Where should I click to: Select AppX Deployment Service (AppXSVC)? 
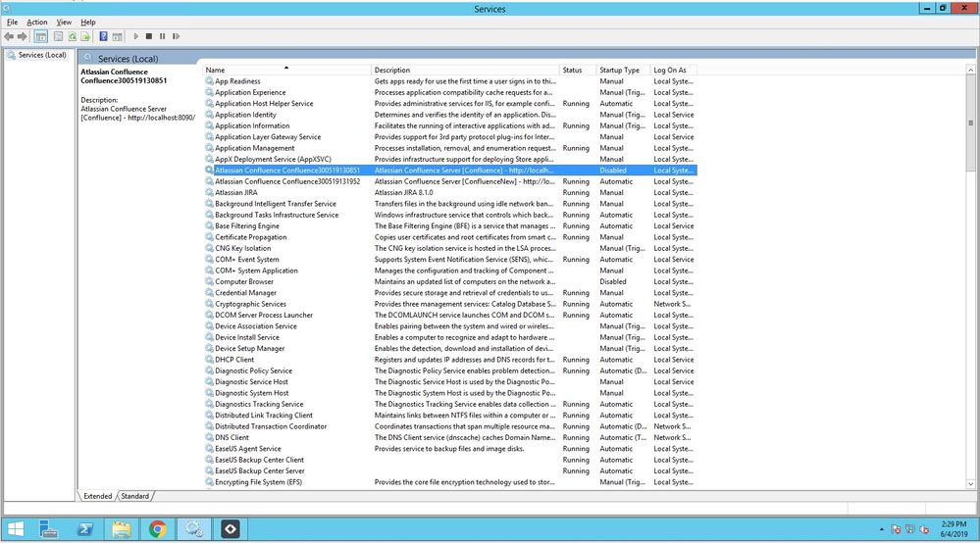tap(450, 159)
